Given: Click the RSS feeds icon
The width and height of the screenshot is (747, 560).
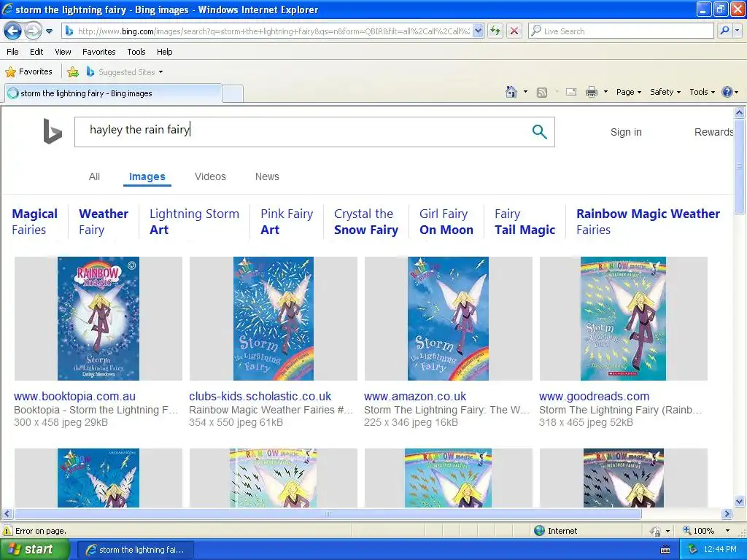Looking at the screenshot, I should pos(542,93).
